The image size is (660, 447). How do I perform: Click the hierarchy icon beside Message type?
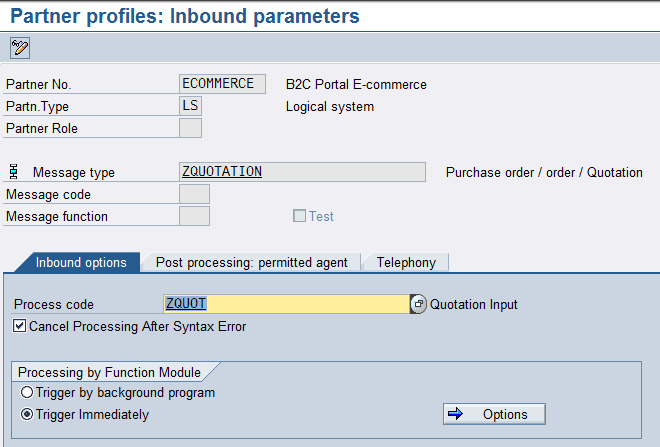(x=14, y=172)
